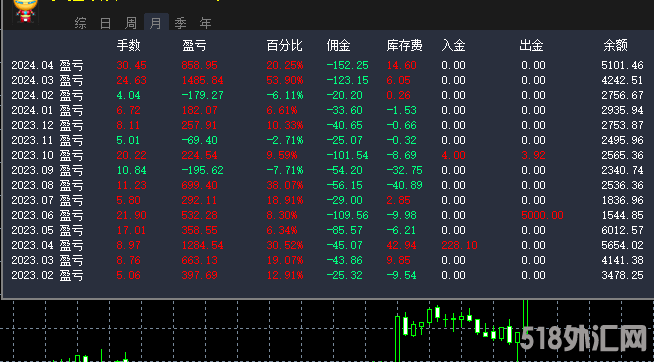Select the 2023.07 盈亏 row label
The image size is (654, 362).
pos(47,201)
